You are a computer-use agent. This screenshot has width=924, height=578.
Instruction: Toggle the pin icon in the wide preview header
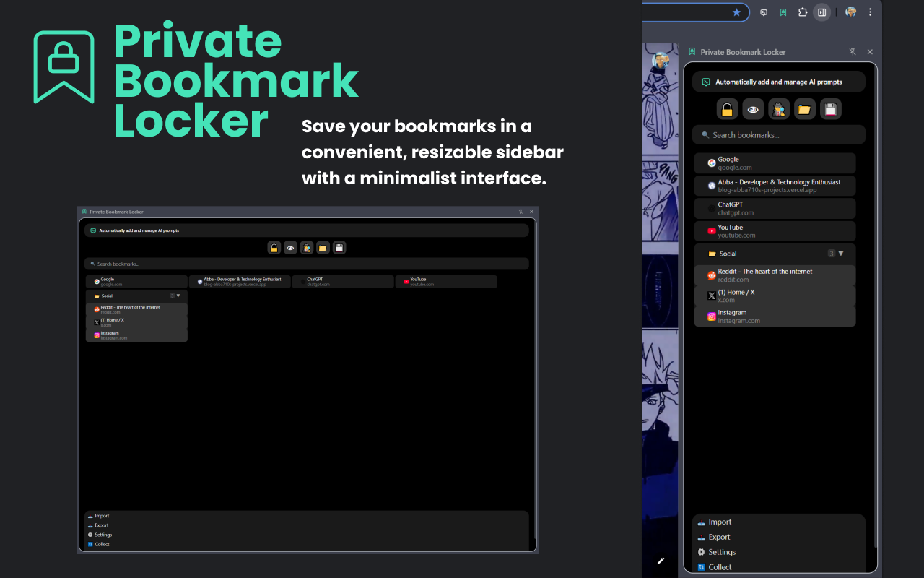[x=520, y=212]
